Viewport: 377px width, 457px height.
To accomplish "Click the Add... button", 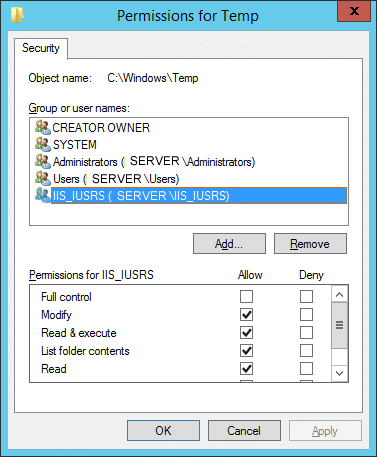I will [229, 244].
